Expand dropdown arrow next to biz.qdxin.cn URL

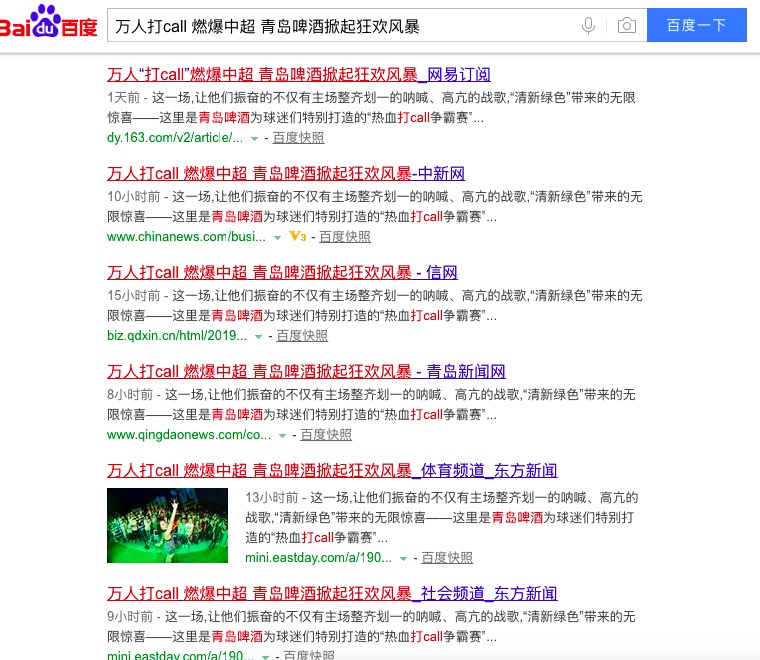[x=258, y=337]
